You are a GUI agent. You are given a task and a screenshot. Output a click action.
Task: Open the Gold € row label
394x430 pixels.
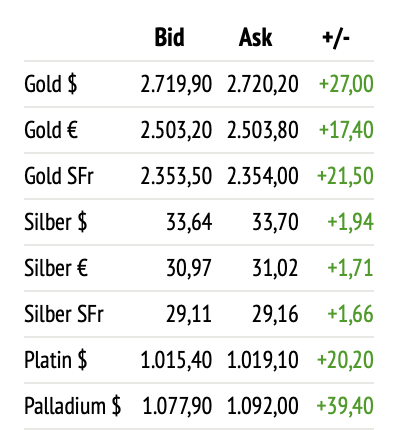[x=51, y=130]
